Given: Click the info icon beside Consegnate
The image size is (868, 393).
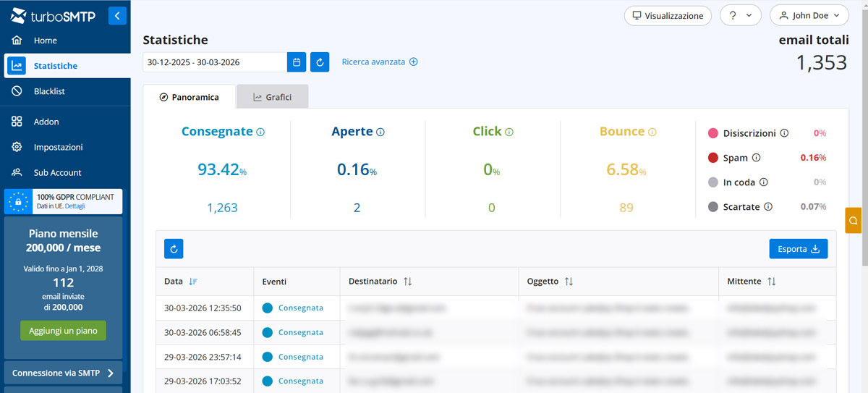Looking at the screenshot, I should point(260,132).
